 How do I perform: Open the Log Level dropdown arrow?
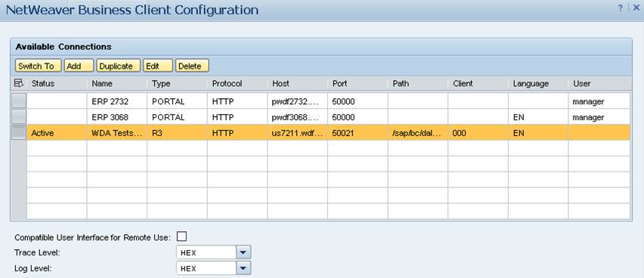(x=243, y=268)
